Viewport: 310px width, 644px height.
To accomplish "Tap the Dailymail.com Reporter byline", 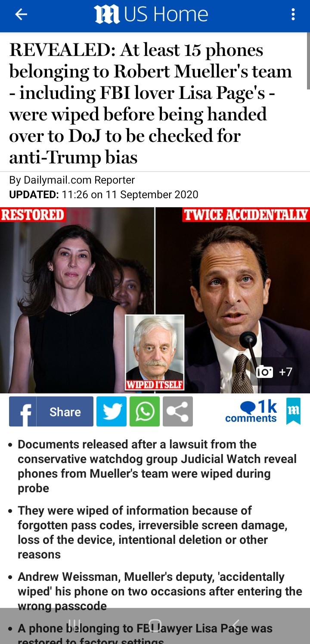I will click(72, 180).
